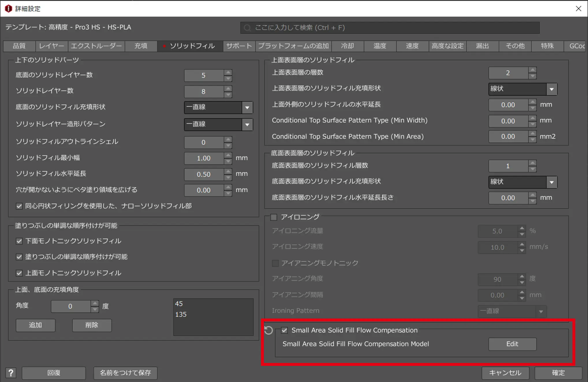The width and height of the screenshot is (588, 382).
Task: Click the Edit button for Compensation Model
Action: click(x=512, y=344)
